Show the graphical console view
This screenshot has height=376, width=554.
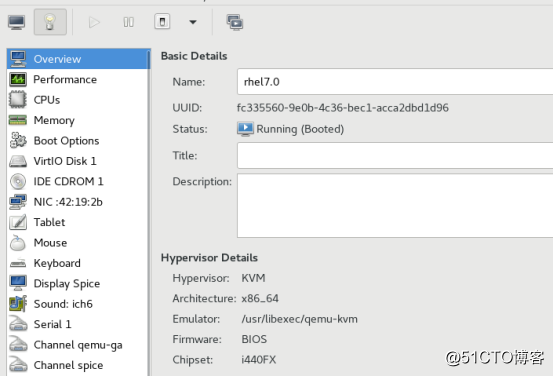17,22
